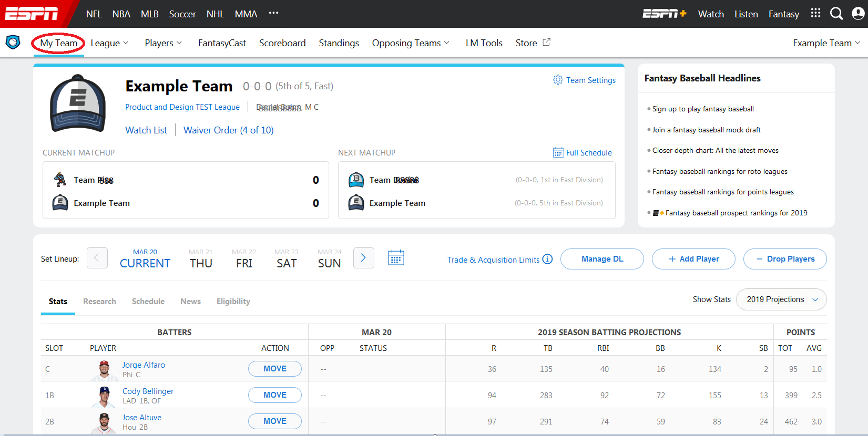Switch to the Schedule tab
Image resolution: width=868 pixels, height=436 pixels.
[148, 302]
